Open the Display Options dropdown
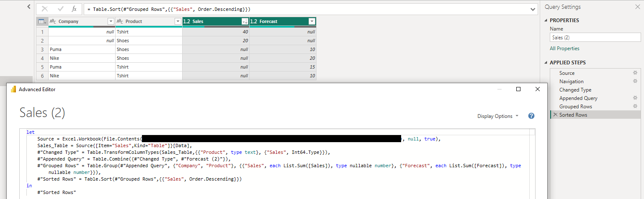The width and height of the screenshot is (644, 199). [497, 116]
